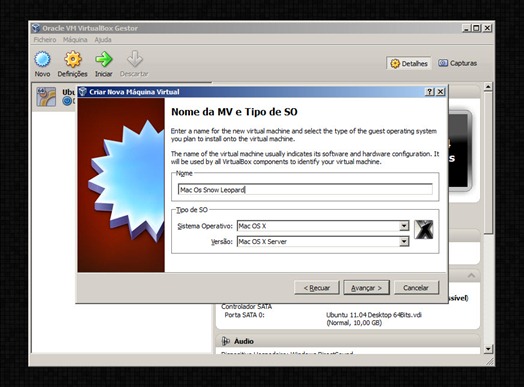This screenshot has width=524, height=387.
Task: Switch to the Detalhes view
Action: click(409, 63)
